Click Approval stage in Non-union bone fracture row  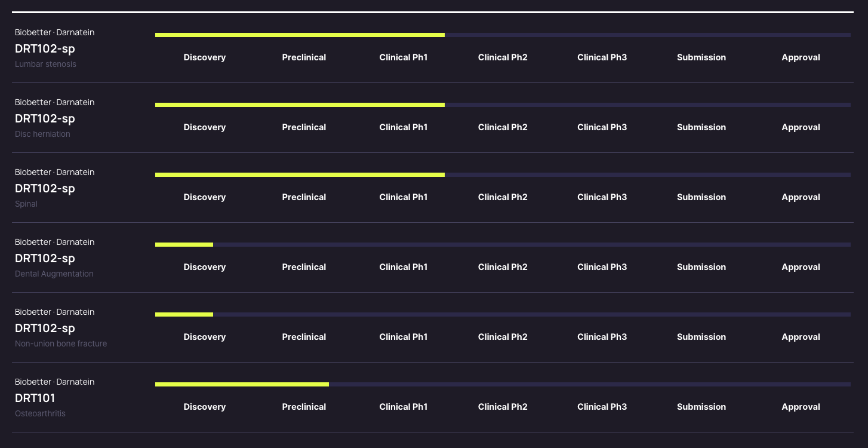801,337
